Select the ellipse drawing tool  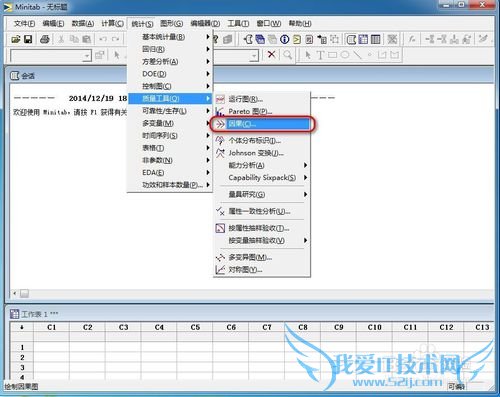(x=345, y=55)
